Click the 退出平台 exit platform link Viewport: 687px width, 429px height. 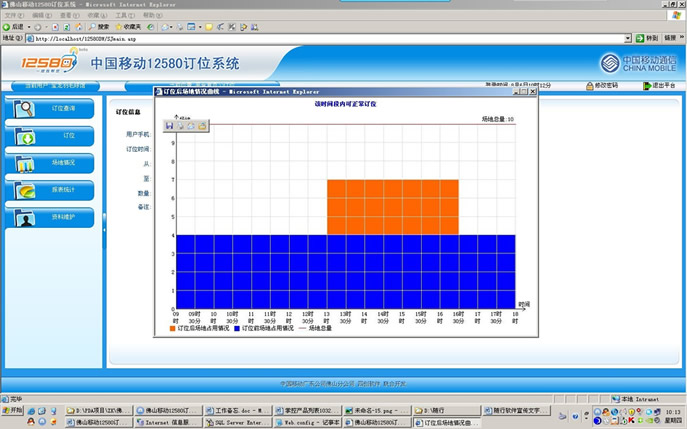point(659,85)
